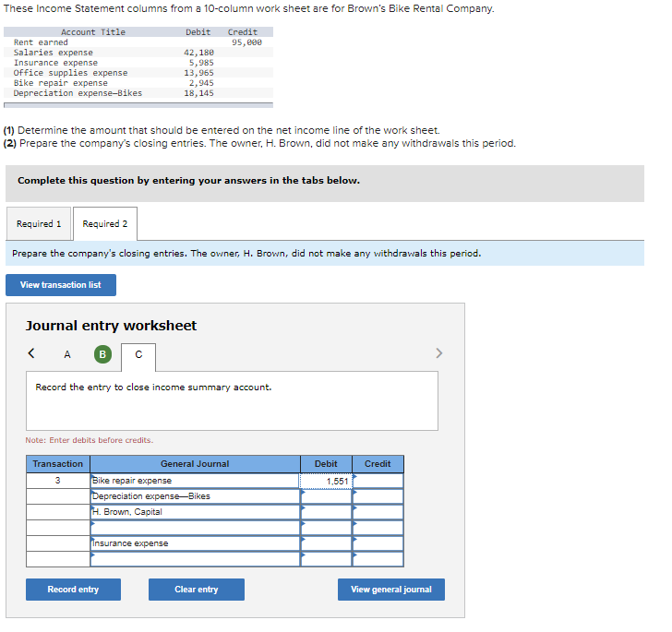
Task: Go to previous journal entry arrow
Action: click(30, 353)
